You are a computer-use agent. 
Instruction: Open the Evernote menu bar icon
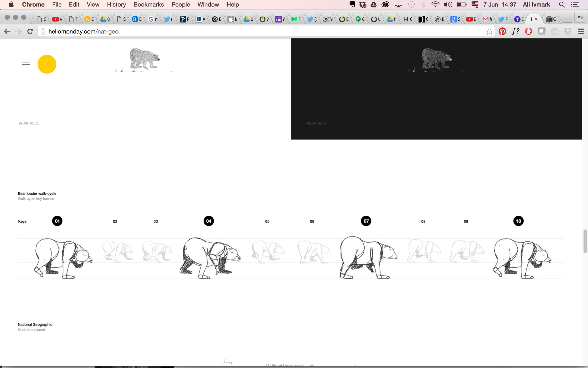click(352, 4)
